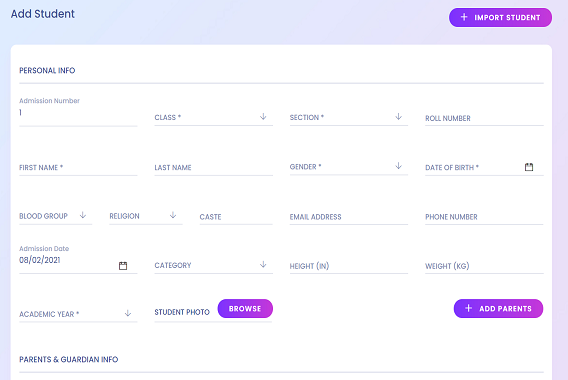Click the First Name field
Image resolution: width=568 pixels, height=380 pixels.
point(78,167)
